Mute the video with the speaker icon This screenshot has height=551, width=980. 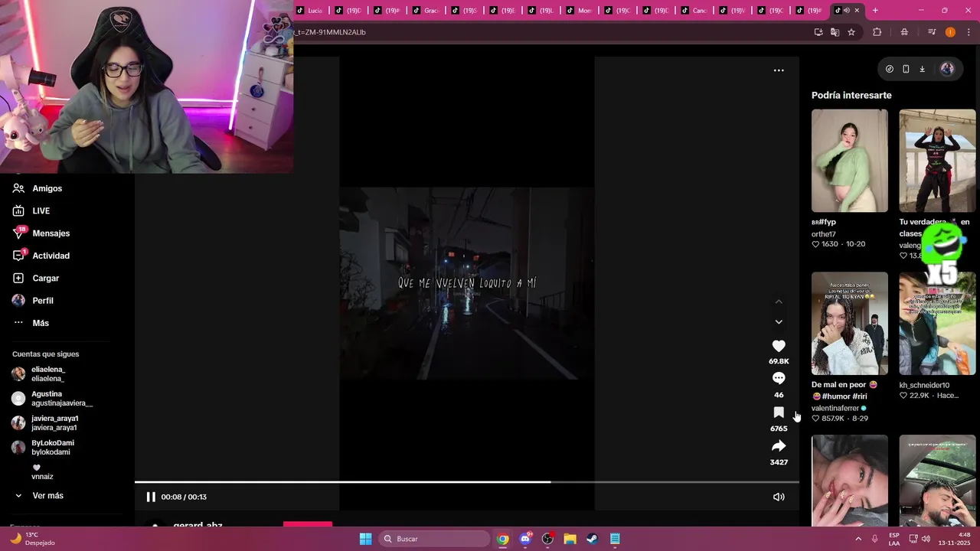click(779, 497)
